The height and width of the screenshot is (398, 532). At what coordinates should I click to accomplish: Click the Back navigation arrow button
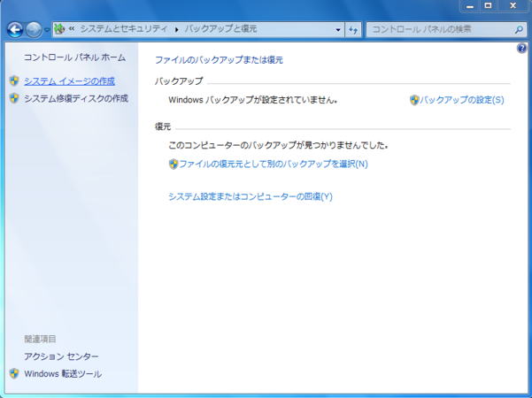pos(15,29)
